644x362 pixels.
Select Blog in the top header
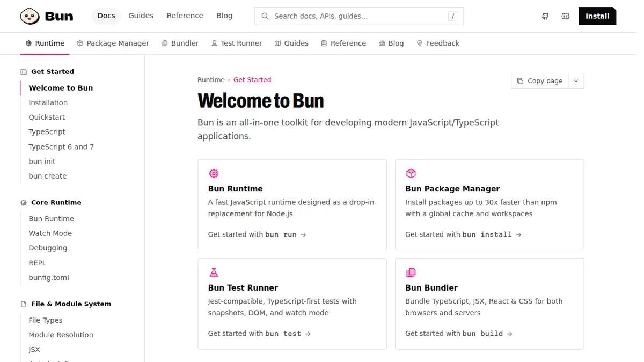pos(224,16)
